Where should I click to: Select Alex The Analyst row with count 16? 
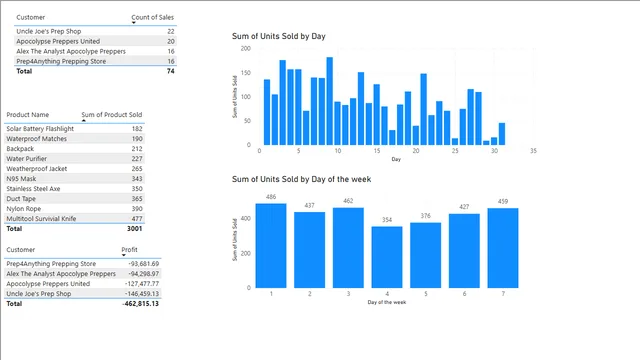96,51
